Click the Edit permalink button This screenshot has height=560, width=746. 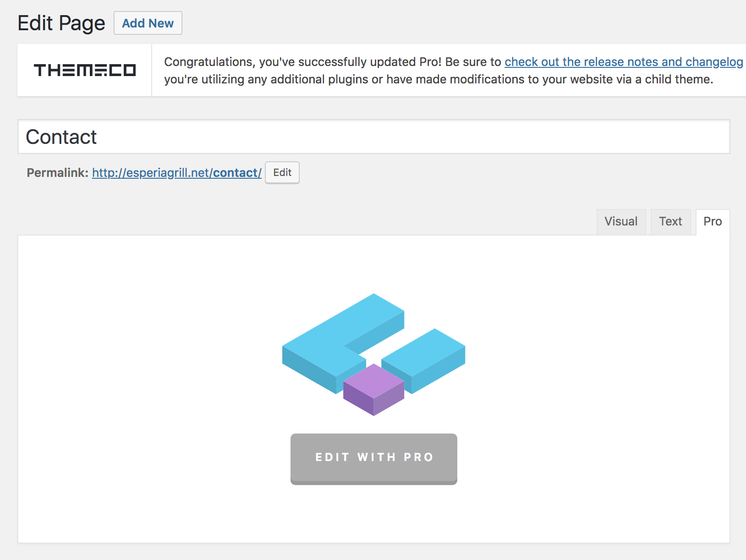282,173
